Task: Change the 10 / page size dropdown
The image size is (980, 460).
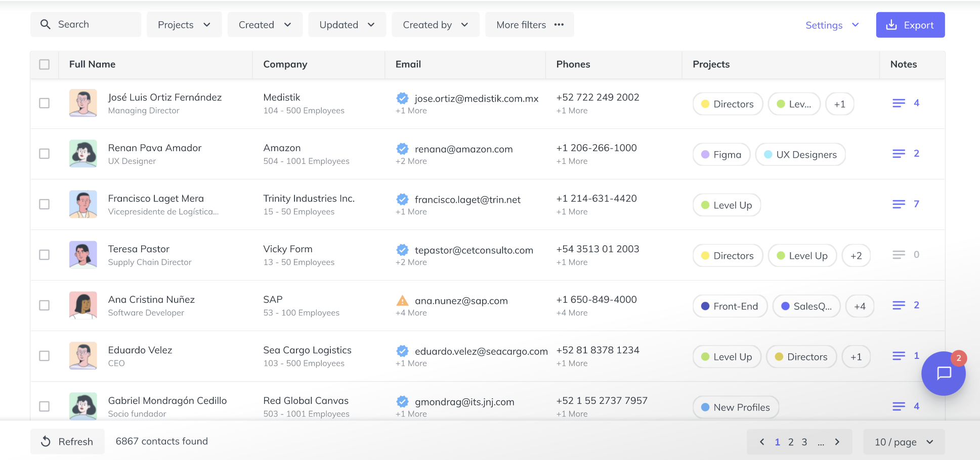Action: tap(903, 442)
